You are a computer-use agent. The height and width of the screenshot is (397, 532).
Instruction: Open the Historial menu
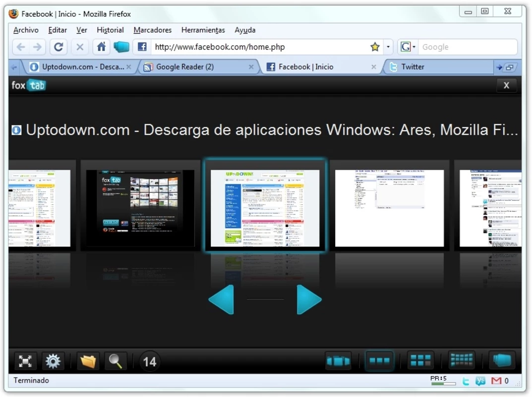pyautogui.click(x=110, y=30)
